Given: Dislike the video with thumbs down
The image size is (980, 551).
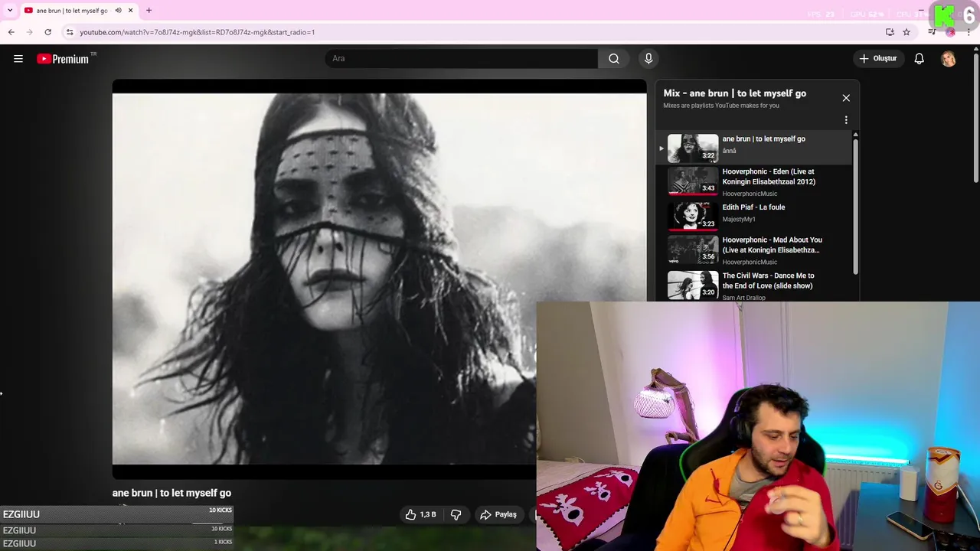Looking at the screenshot, I should point(456,515).
